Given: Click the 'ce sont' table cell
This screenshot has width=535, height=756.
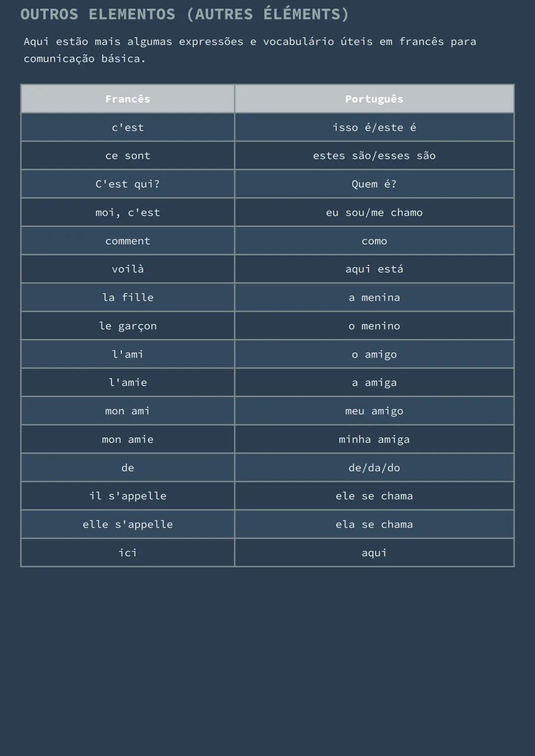Looking at the screenshot, I should point(128,156).
